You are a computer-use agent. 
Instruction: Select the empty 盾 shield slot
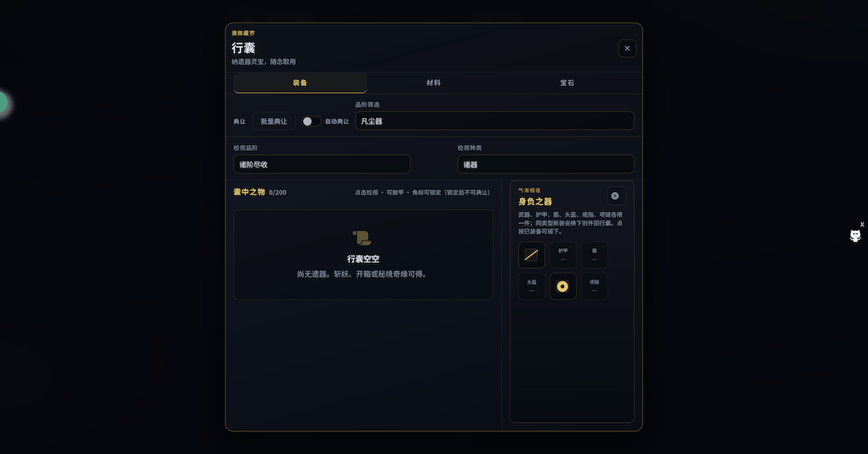pos(595,255)
